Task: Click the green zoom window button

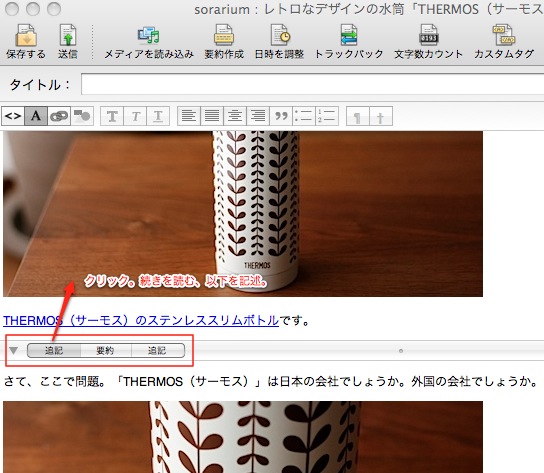Action: click(x=54, y=9)
